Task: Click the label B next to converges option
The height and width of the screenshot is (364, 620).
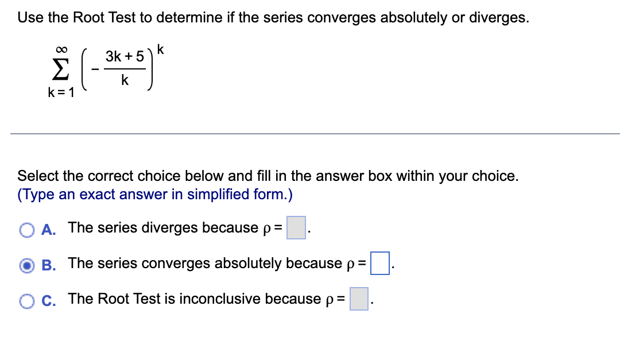Action: [x=49, y=264]
